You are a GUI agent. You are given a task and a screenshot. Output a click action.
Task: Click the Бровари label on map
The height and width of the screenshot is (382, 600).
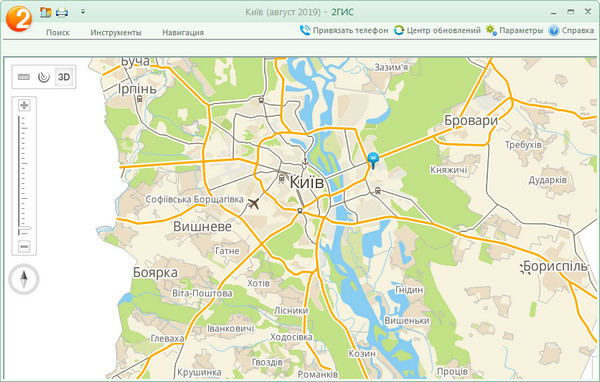(471, 121)
